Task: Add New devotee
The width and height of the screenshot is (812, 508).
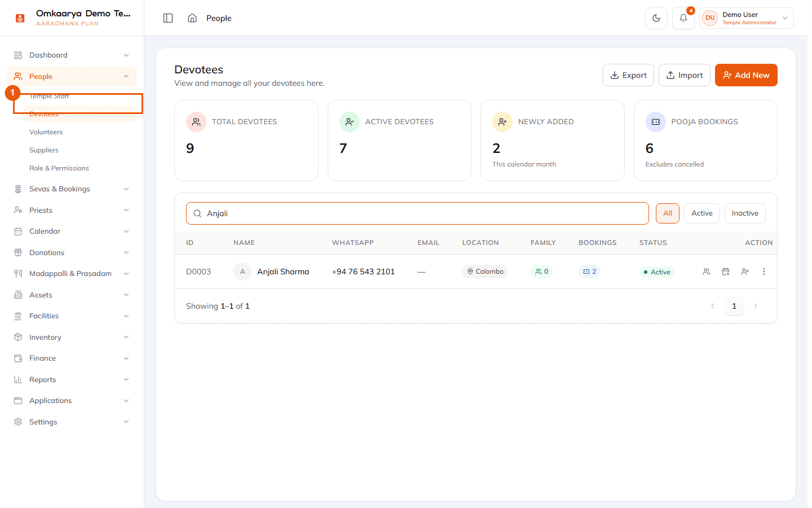Action: 746,75
